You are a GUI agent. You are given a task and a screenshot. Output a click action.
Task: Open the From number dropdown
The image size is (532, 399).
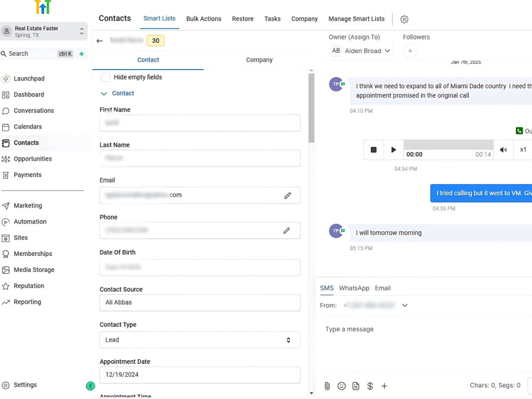click(x=404, y=305)
